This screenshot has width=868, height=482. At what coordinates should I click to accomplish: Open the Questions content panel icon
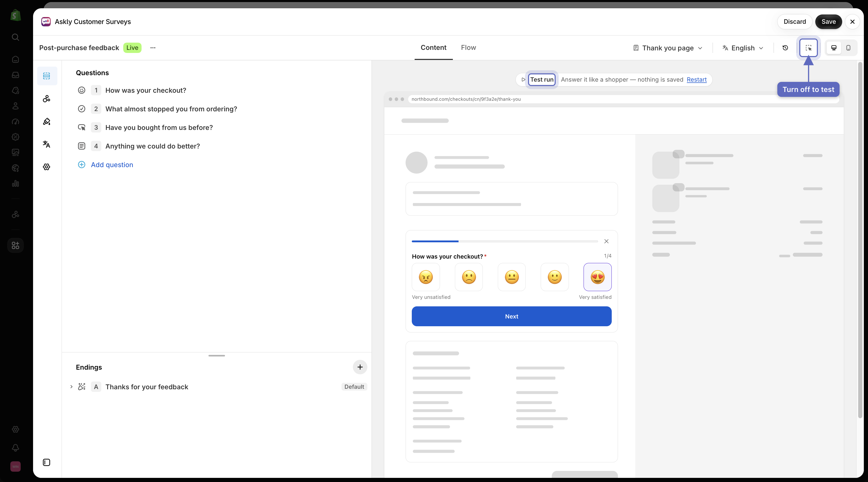(x=47, y=76)
